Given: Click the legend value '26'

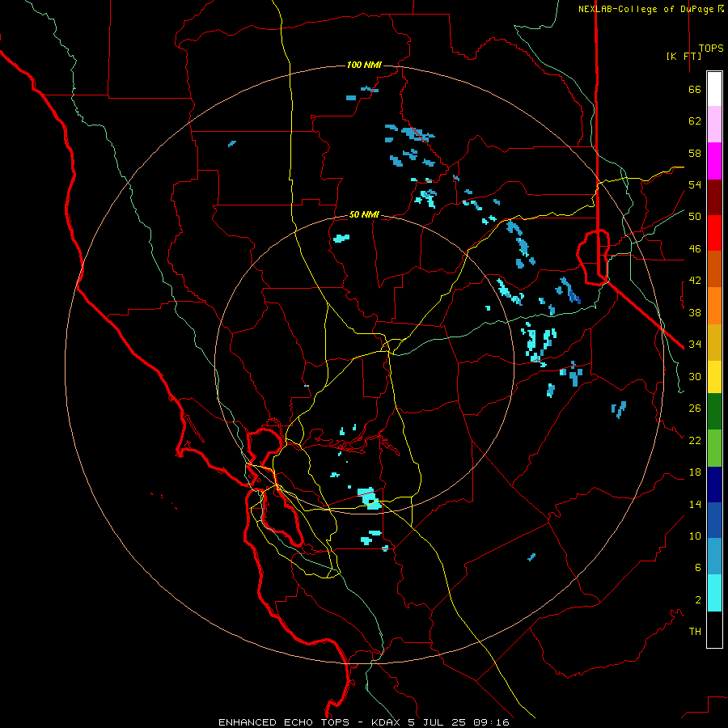Looking at the screenshot, I should click(695, 408).
